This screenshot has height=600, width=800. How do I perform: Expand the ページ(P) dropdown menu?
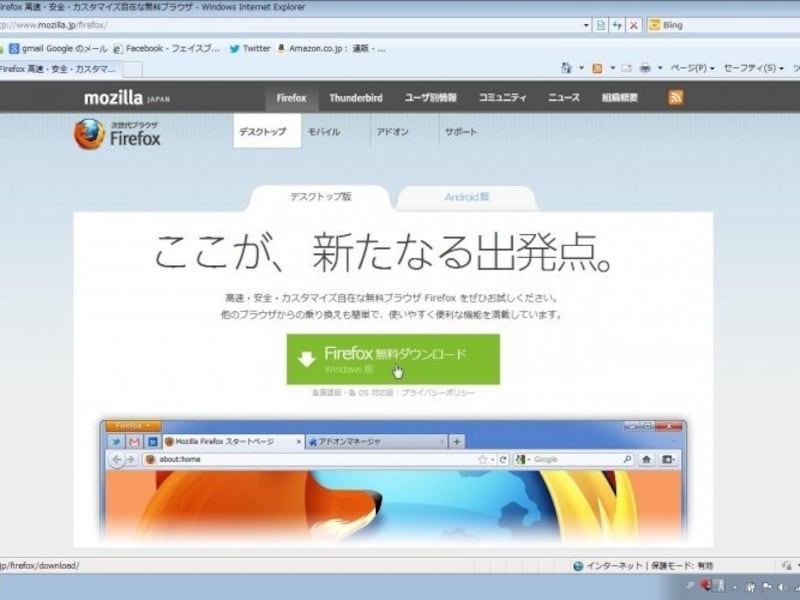[x=688, y=67]
